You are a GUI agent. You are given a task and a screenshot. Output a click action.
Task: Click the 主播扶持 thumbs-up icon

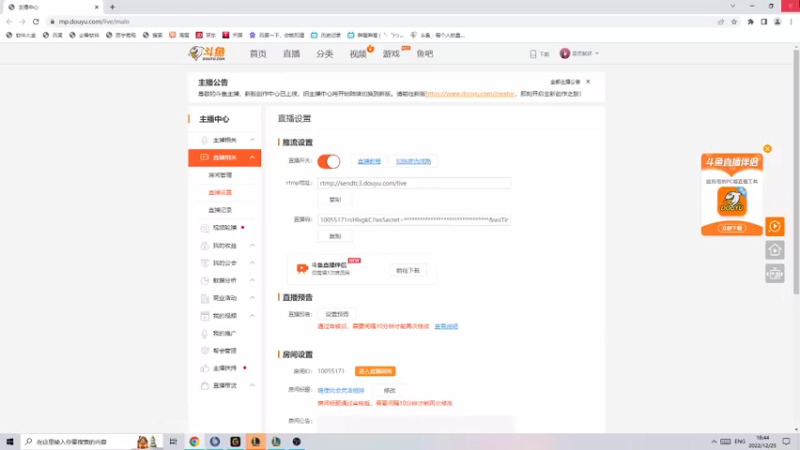point(205,368)
